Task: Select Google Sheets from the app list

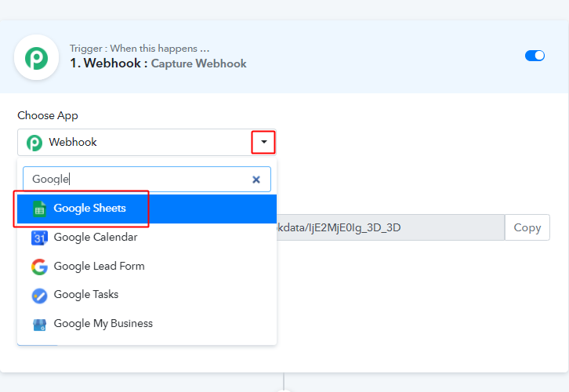Action: [147, 209]
